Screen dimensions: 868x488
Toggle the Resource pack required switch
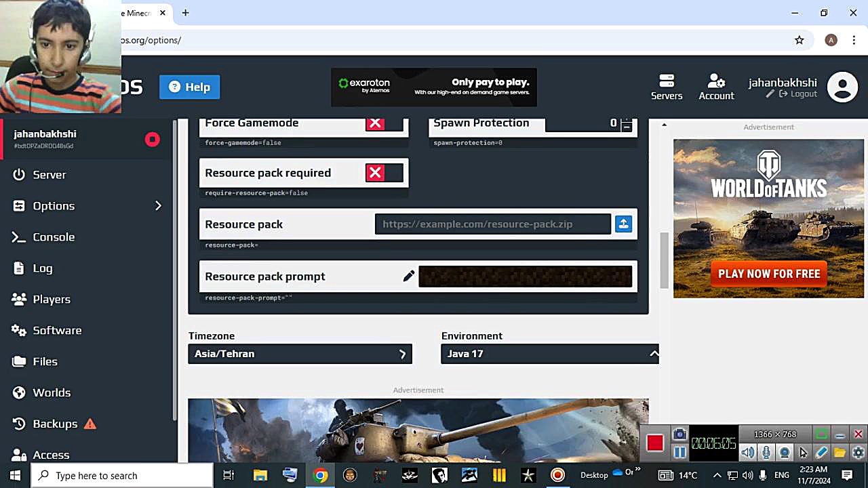point(384,173)
